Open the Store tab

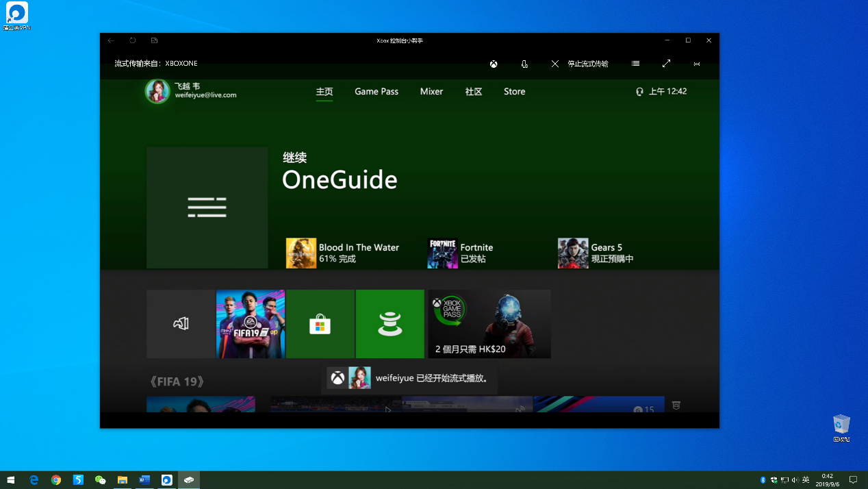point(515,92)
